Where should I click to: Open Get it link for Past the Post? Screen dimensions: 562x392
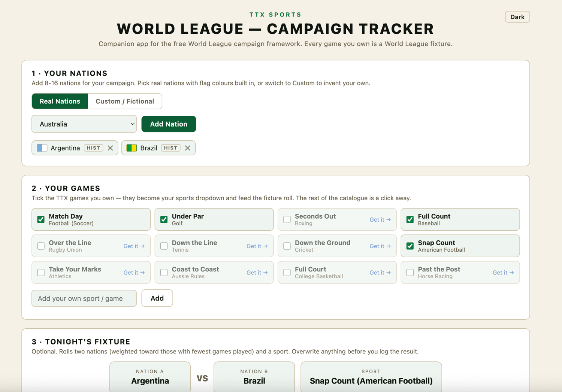click(503, 273)
